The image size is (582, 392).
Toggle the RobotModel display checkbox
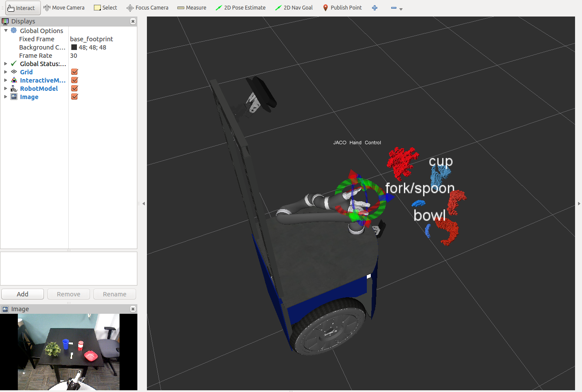click(74, 89)
